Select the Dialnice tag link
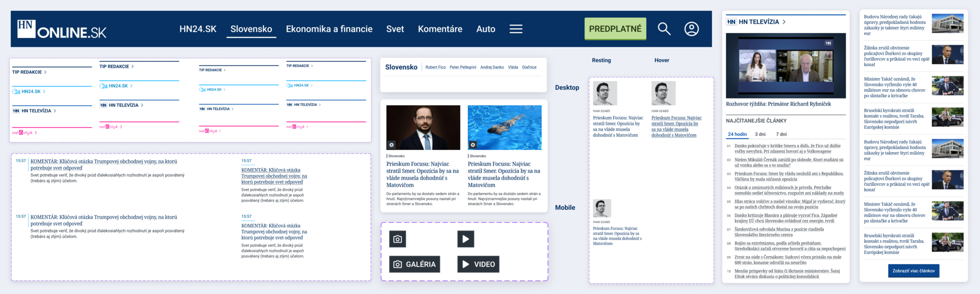This screenshot has width=980, height=294. 529,67
